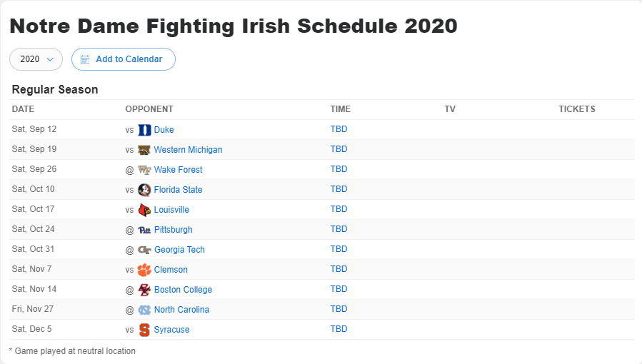
Task: Open the 2020 season year dropdown
Action: pyautogui.click(x=36, y=59)
